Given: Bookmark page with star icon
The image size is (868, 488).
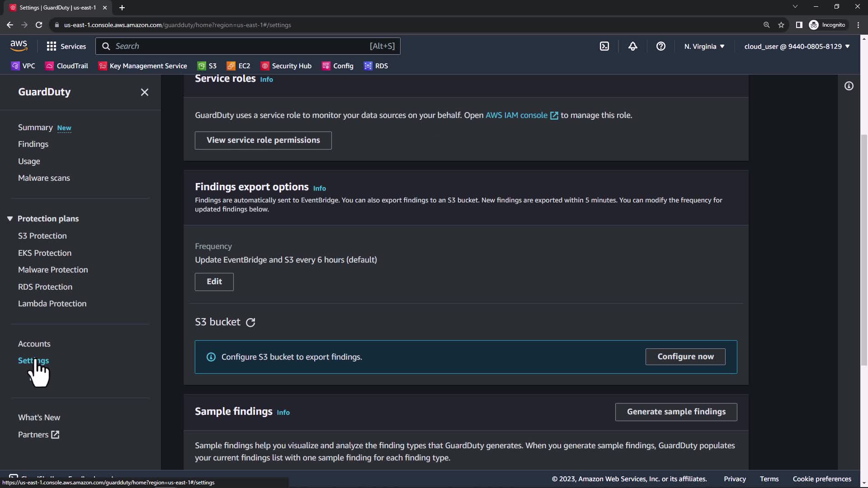Looking at the screenshot, I should 781,25.
